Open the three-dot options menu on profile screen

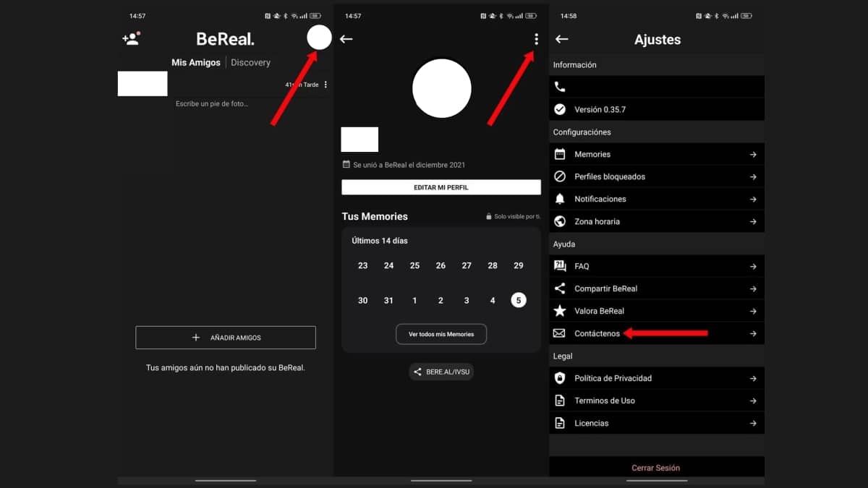(x=536, y=39)
